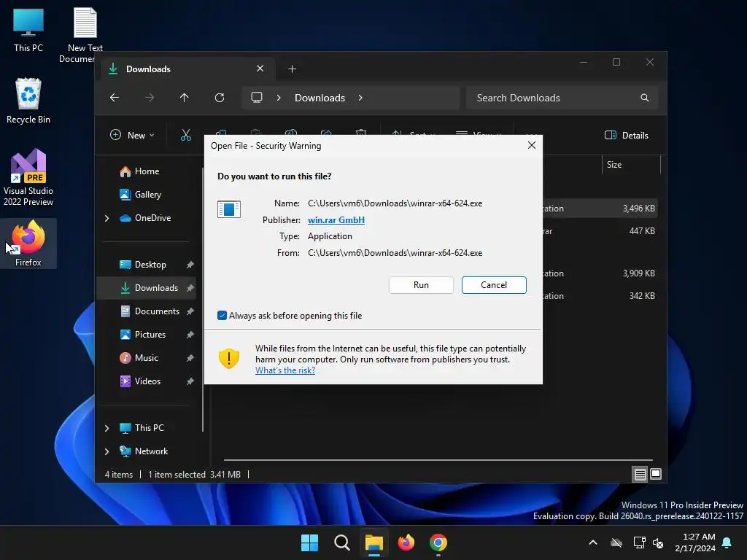Close the Security Warning dialog
The height and width of the screenshot is (560, 747).
click(x=532, y=145)
